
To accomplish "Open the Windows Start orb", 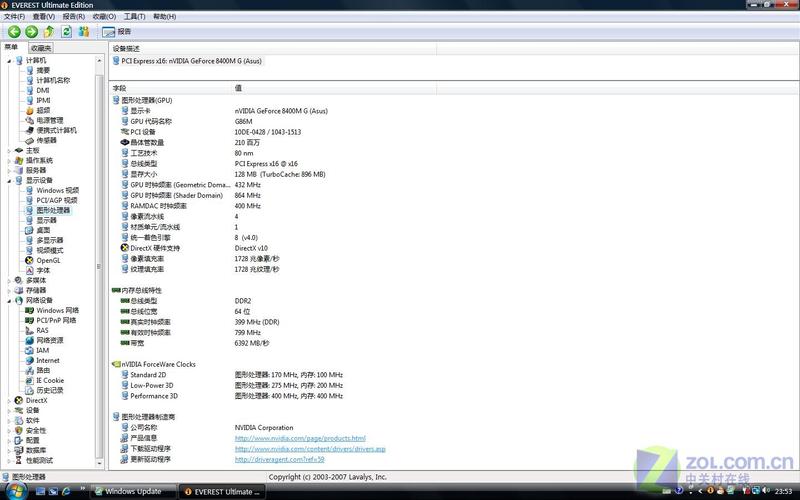I will (x=16, y=491).
